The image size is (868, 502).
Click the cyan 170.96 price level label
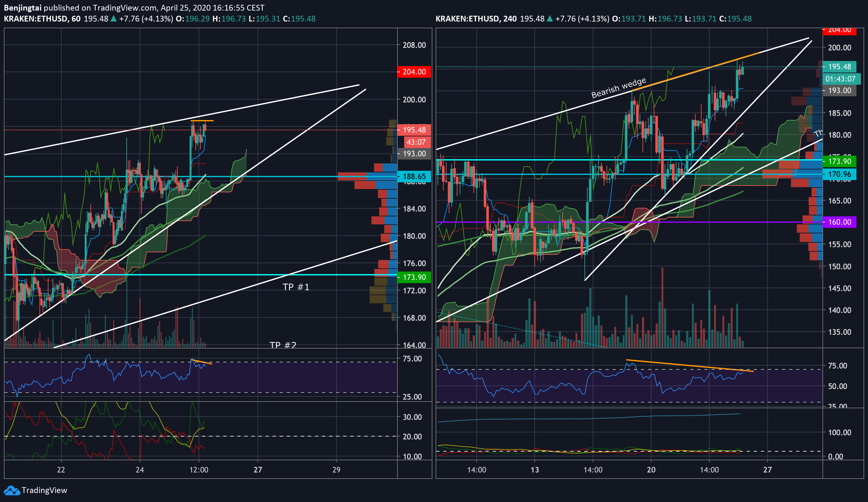[x=839, y=175]
